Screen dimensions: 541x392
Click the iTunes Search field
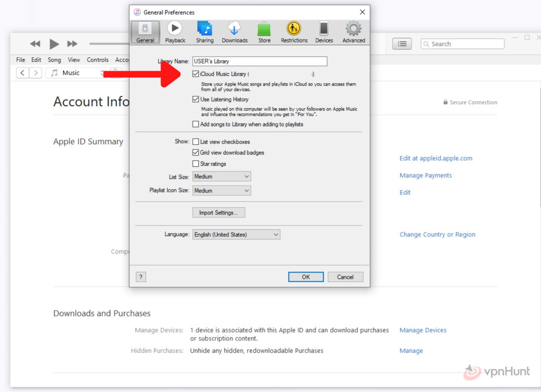(x=463, y=44)
